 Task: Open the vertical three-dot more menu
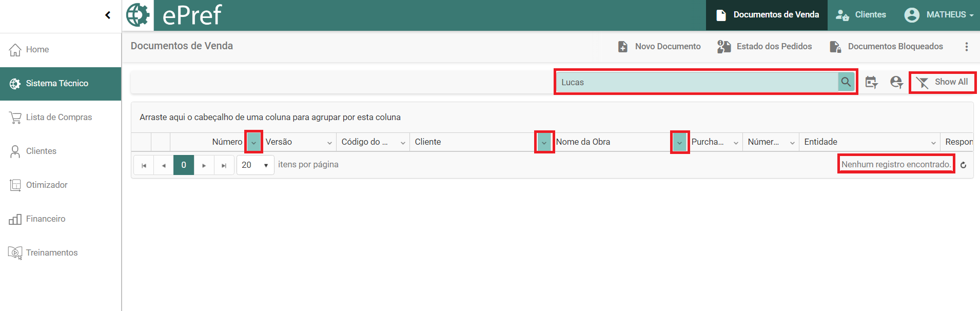click(967, 47)
